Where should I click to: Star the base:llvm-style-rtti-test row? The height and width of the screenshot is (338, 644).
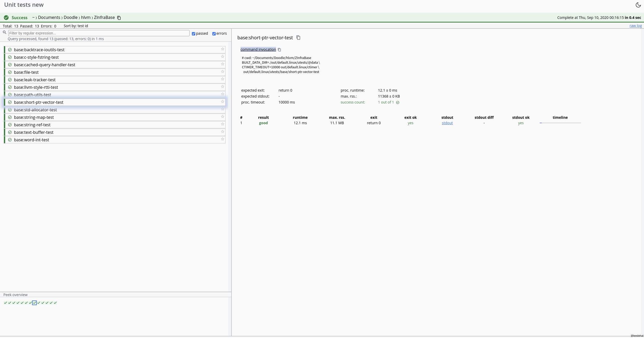pos(222,86)
